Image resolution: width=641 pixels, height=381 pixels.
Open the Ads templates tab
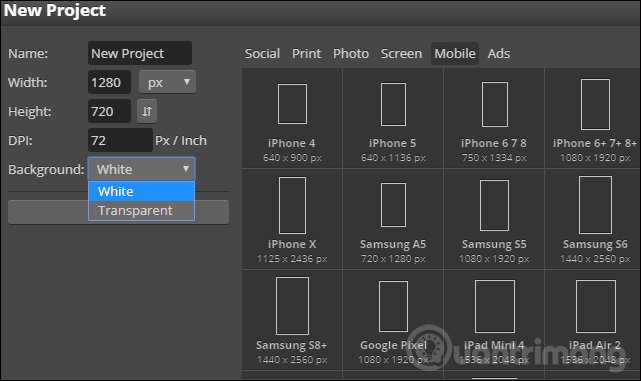pyautogui.click(x=498, y=54)
